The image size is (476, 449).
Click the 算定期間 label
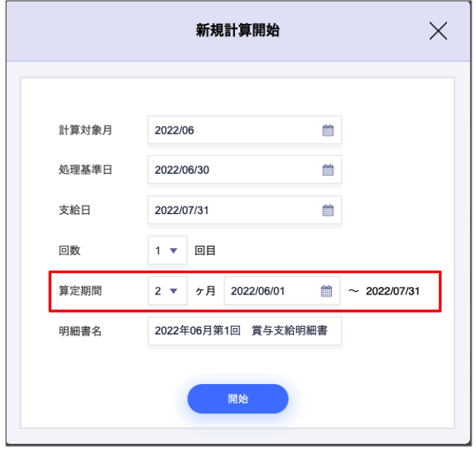click(81, 291)
